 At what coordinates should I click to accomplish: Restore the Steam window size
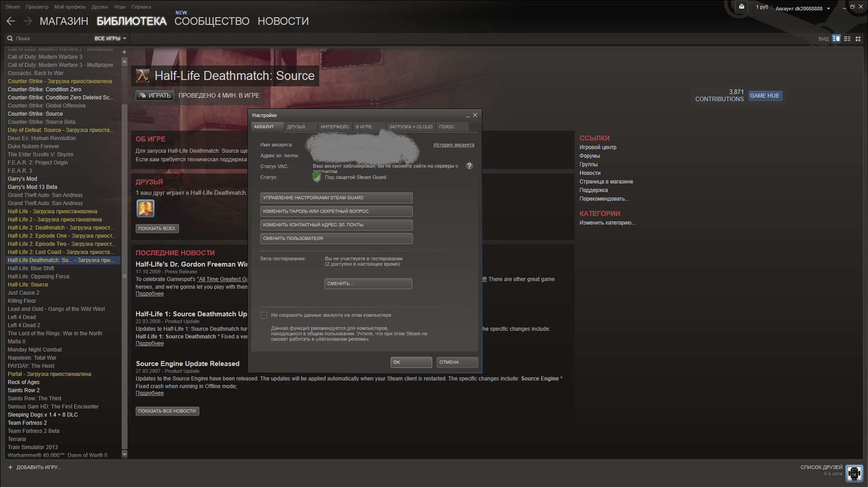(x=852, y=7)
